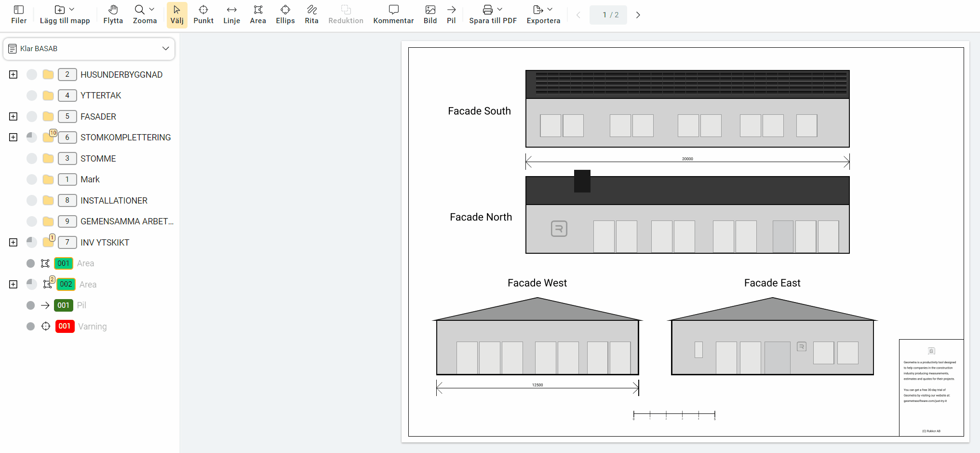
Task: Select the Ellips tool
Action: click(285, 15)
